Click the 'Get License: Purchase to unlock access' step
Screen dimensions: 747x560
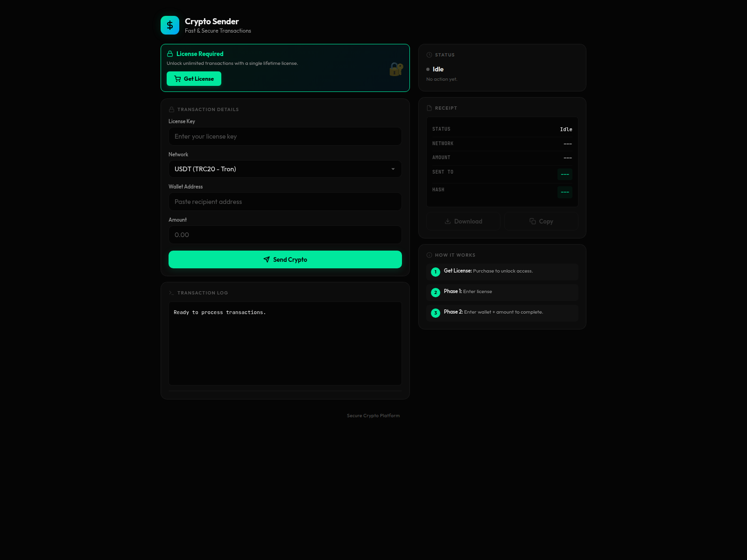(502, 272)
